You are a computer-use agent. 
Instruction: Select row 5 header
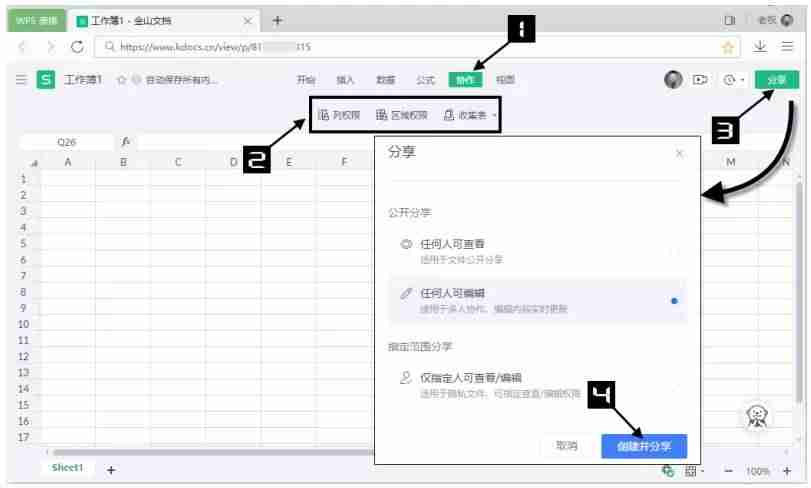click(x=23, y=243)
